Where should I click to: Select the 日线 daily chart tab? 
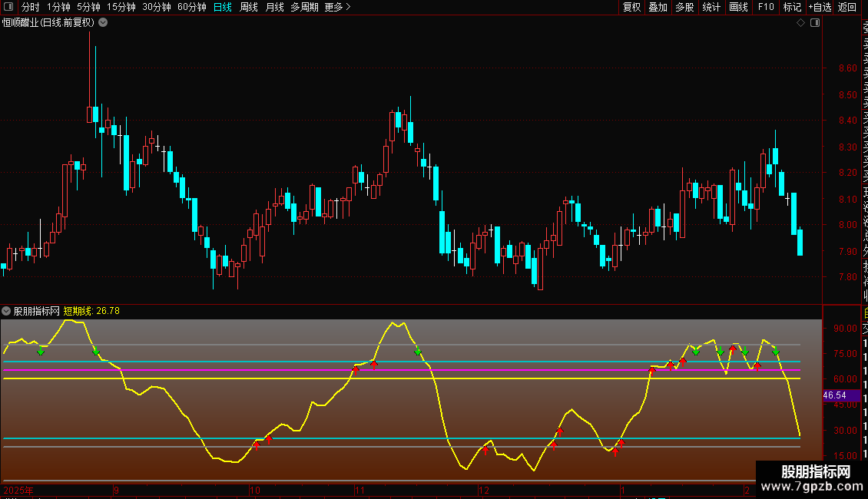coord(223,7)
